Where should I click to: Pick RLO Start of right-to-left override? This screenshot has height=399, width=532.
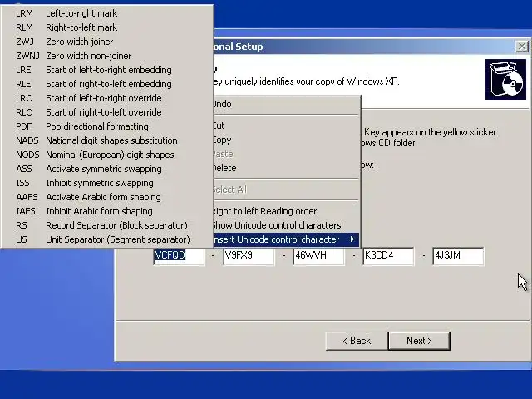click(x=107, y=112)
